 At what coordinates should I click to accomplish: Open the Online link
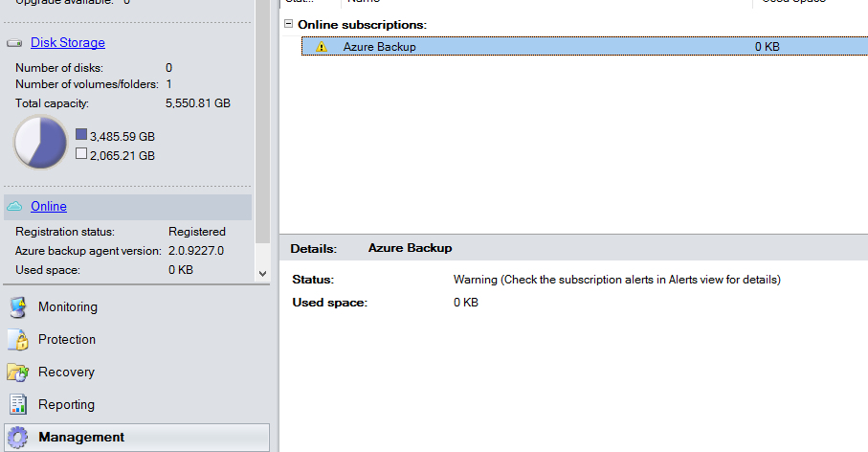(49, 206)
